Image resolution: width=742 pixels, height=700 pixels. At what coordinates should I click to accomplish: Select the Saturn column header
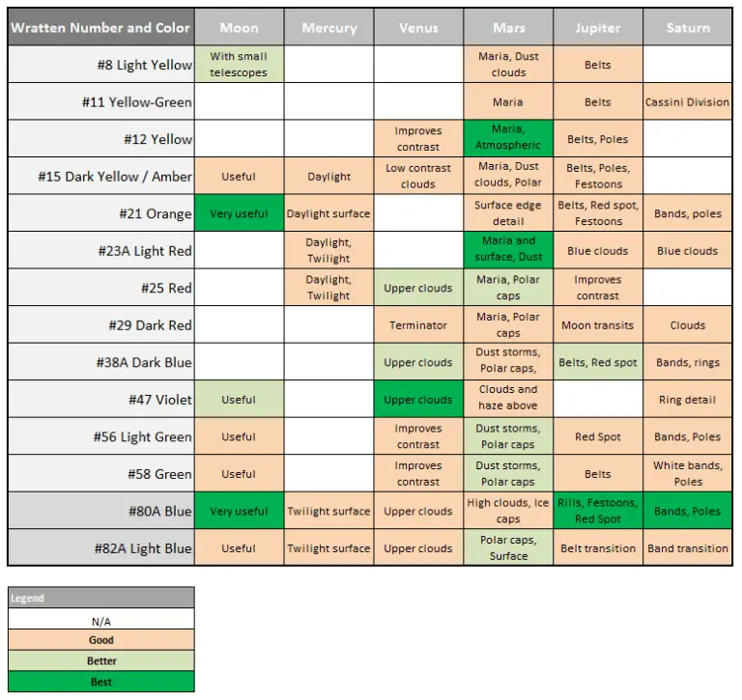point(688,28)
